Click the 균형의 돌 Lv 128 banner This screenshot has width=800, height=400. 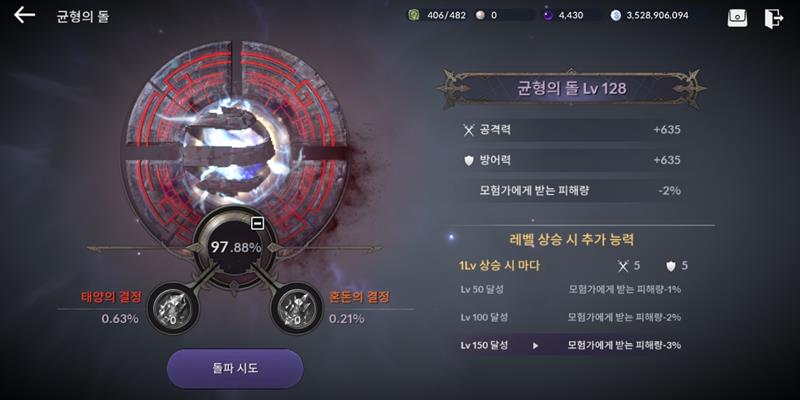click(x=571, y=89)
